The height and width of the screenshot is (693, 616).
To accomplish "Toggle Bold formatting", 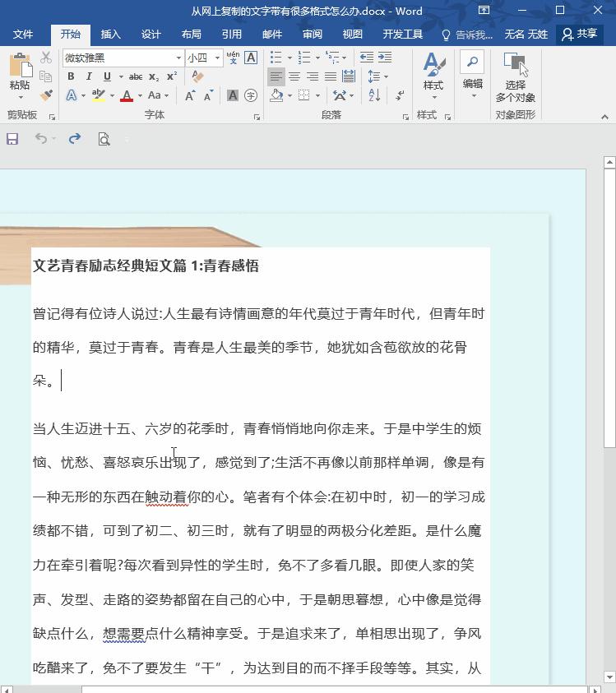I will pyautogui.click(x=71, y=76).
